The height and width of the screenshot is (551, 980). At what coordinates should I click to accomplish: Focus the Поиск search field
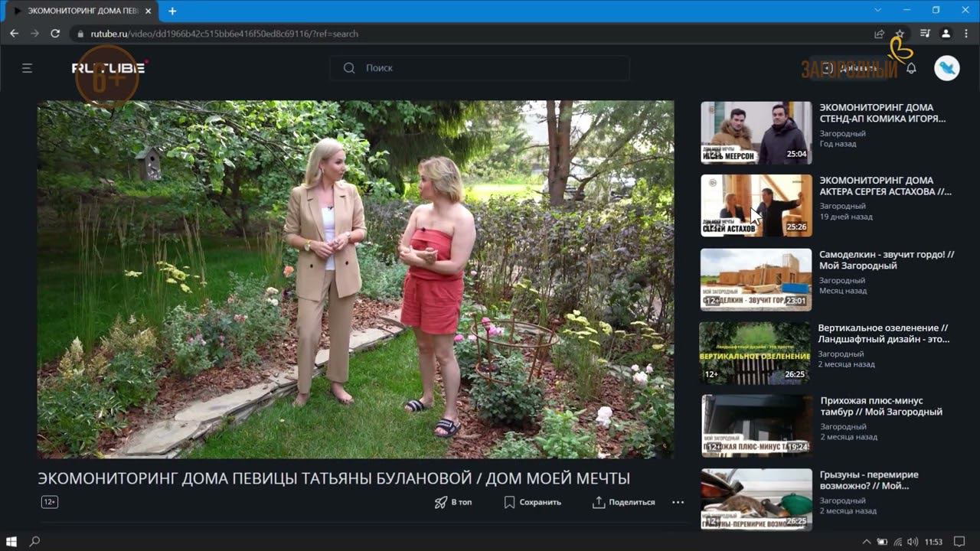coord(479,68)
